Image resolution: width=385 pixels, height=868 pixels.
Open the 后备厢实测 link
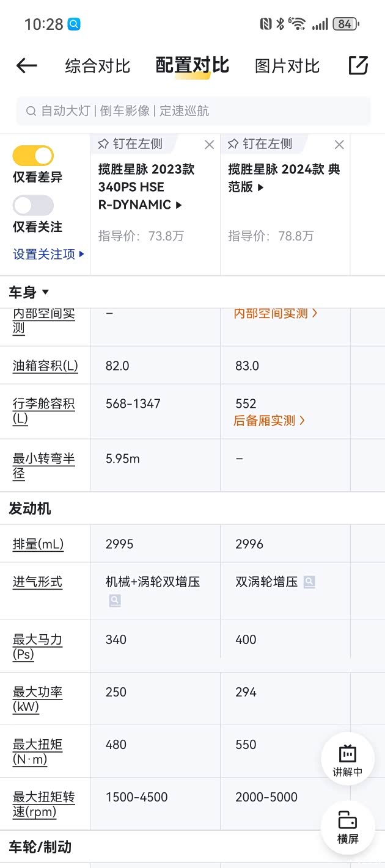pyautogui.click(x=269, y=421)
